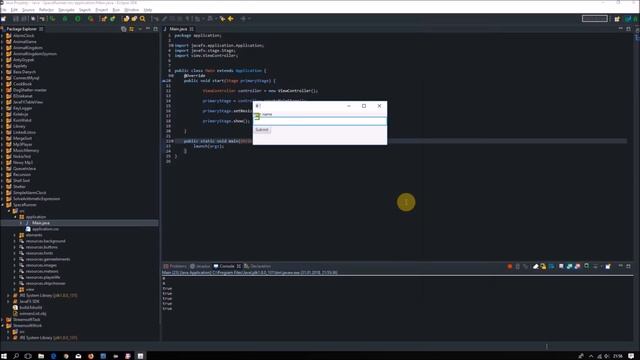Open the Refactor menu
This screenshot has width=640, height=360.
tap(46, 10)
